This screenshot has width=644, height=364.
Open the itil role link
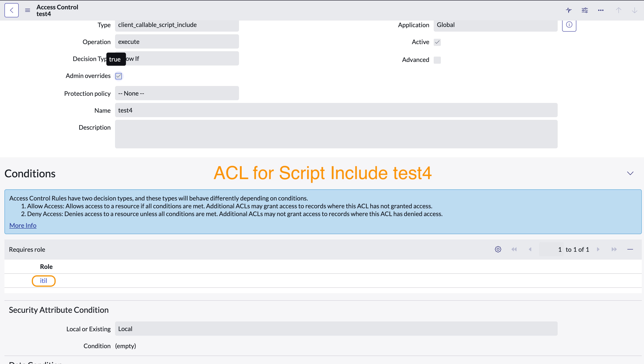(43, 281)
